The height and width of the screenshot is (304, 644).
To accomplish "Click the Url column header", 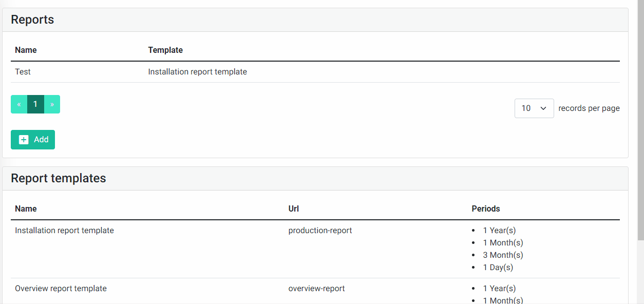I will tap(294, 208).
